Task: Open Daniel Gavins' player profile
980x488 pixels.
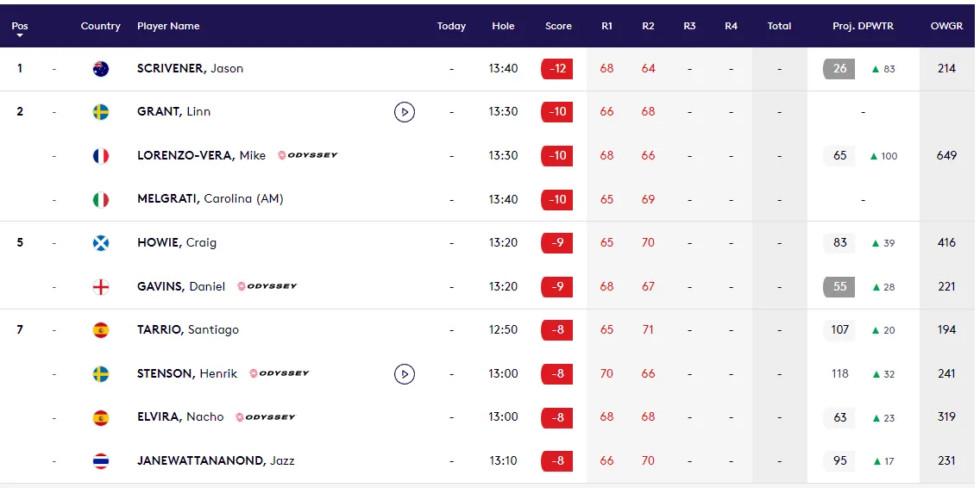Action: [x=181, y=287]
